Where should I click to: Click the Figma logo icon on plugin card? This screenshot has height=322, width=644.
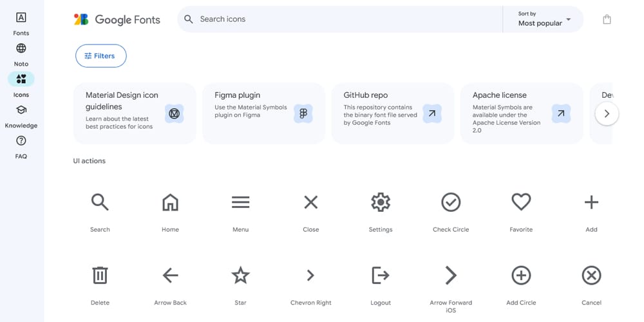[x=303, y=113]
